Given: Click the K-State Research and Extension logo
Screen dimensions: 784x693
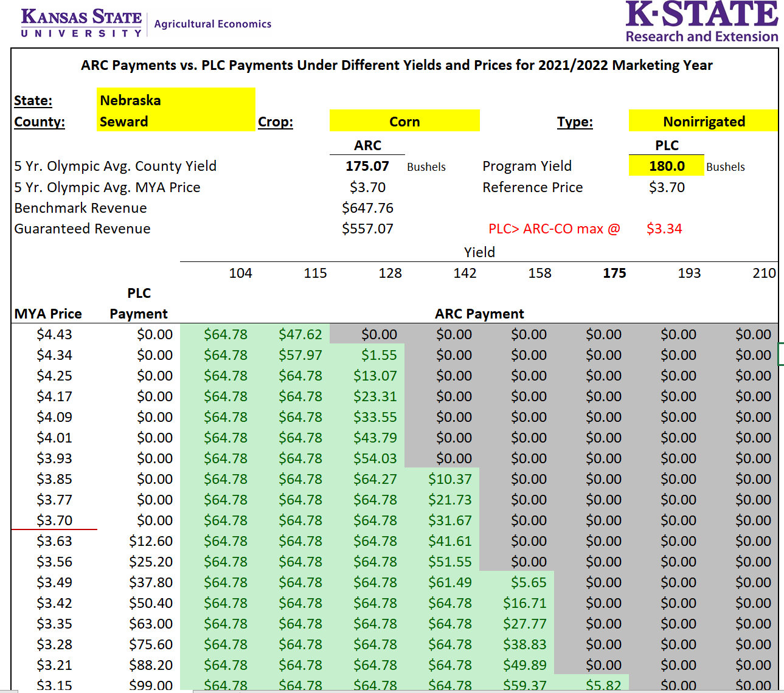Looking at the screenshot, I should (x=701, y=22).
